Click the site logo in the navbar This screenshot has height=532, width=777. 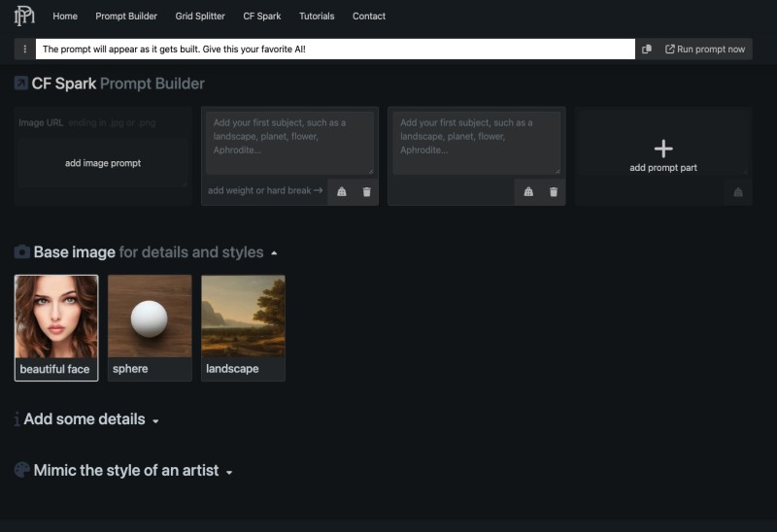point(24,16)
